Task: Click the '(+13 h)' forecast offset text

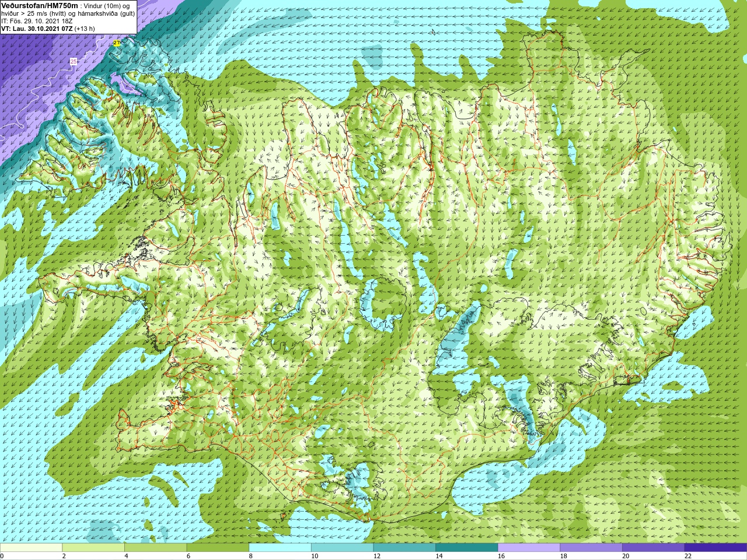Action: pyautogui.click(x=84, y=28)
